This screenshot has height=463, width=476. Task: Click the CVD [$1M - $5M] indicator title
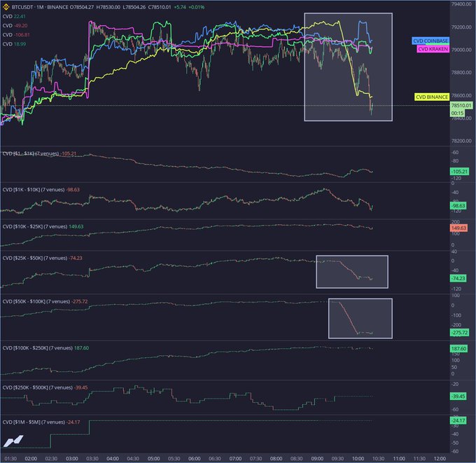[34, 422]
